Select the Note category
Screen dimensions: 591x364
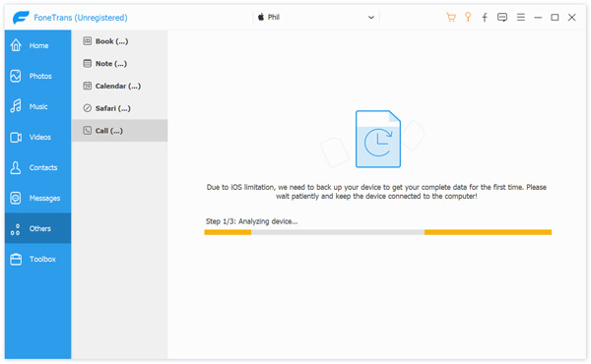pyautogui.click(x=119, y=64)
